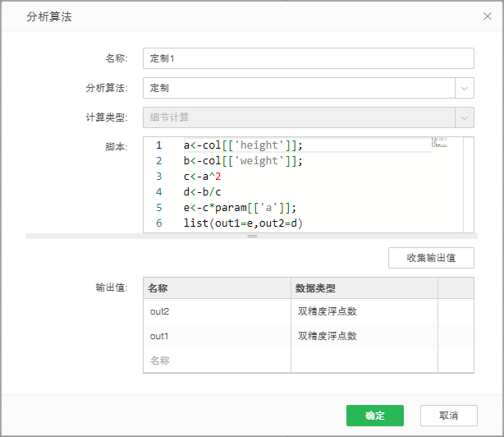The image size is (504, 437).
Task: Click script line b<-col[['weight']]
Action: coord(243,161)
